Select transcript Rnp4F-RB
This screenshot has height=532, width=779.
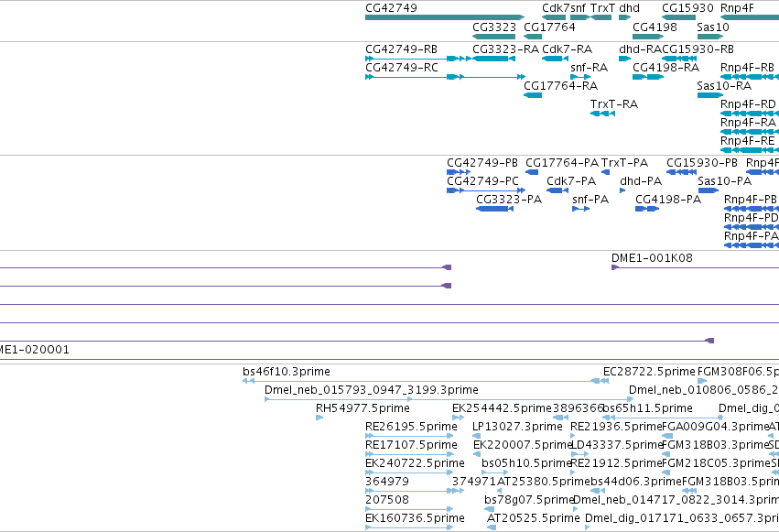point(747,68)
